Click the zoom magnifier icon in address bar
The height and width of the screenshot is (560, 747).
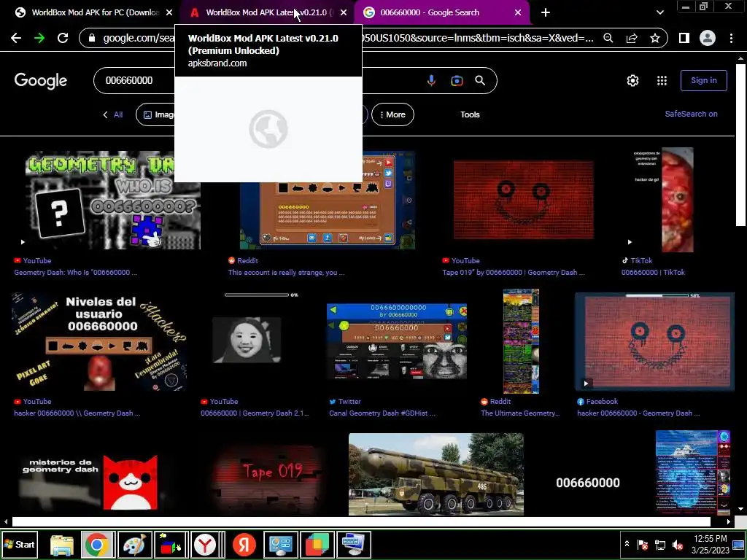(608, 38)
